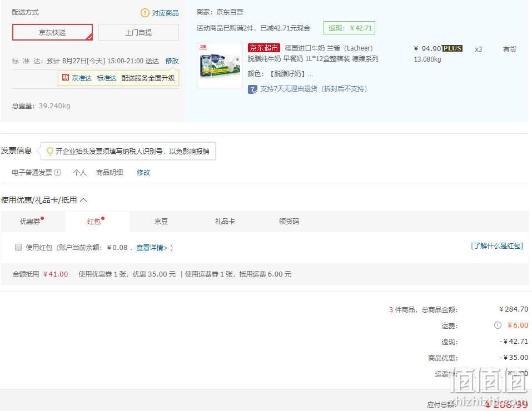Click the orange info icon beside 对应商品
This screenshot has height=411, width=532.
click(x=145, y=13)
